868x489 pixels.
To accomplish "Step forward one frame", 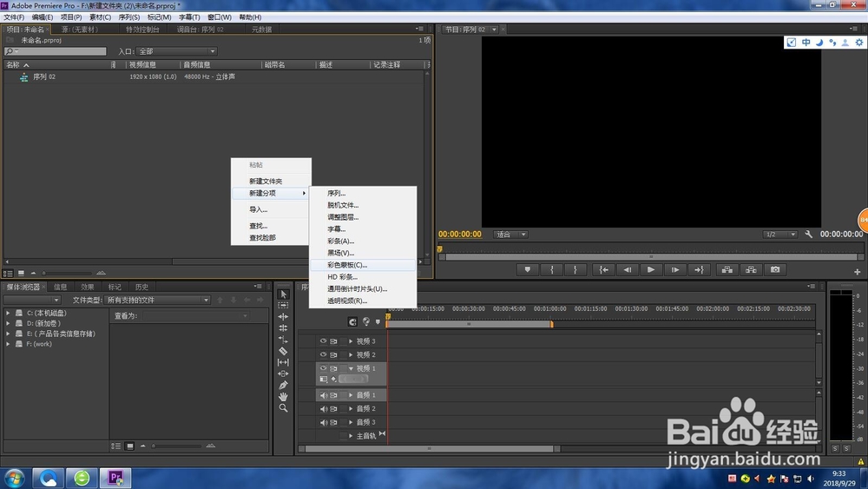I will pos(674,270).
